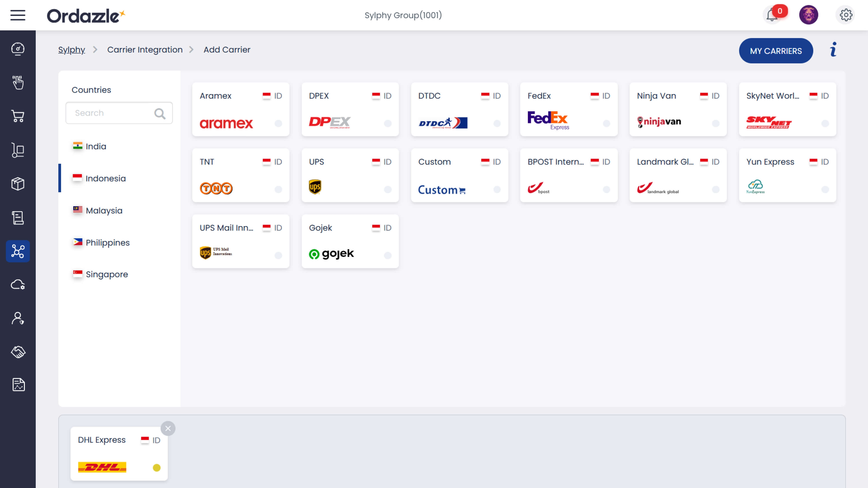868x488 pixels.
Task: Remove DHL Express card using the X button
Action: [168, 428]
